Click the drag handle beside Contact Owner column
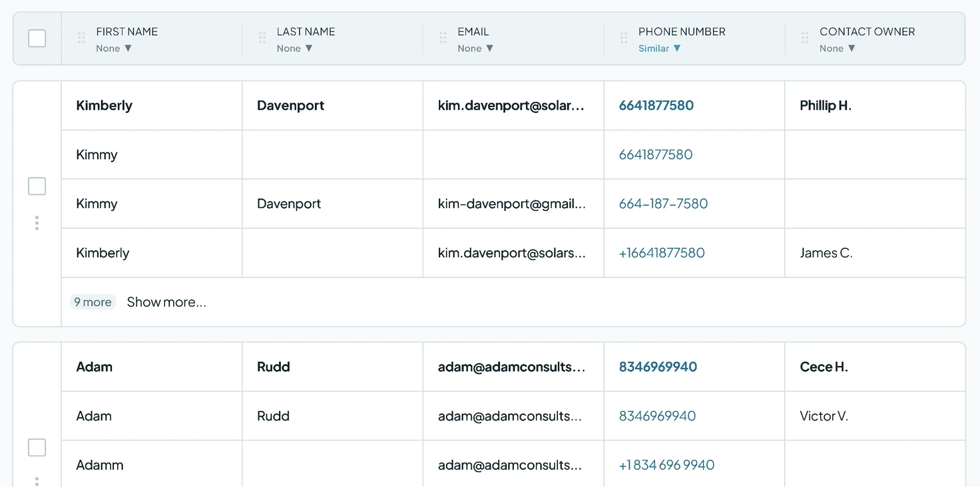This screenshot has height=487, width=980. coord(805,38)
